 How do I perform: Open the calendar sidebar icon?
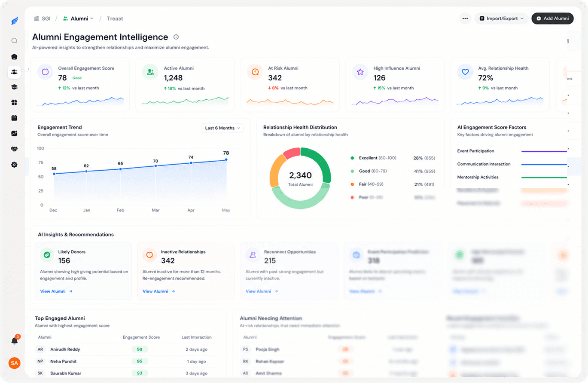pyautogui.click(x=14, y=118)
